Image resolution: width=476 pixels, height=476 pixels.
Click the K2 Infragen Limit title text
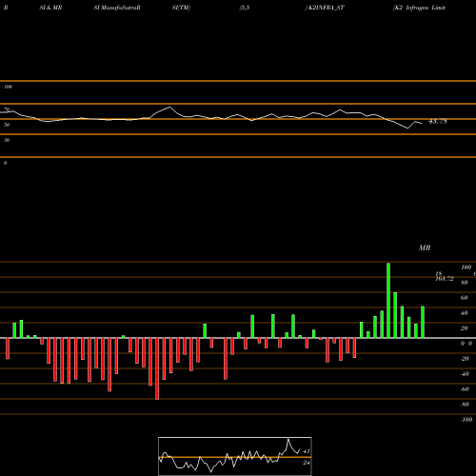tap(419, 8)
